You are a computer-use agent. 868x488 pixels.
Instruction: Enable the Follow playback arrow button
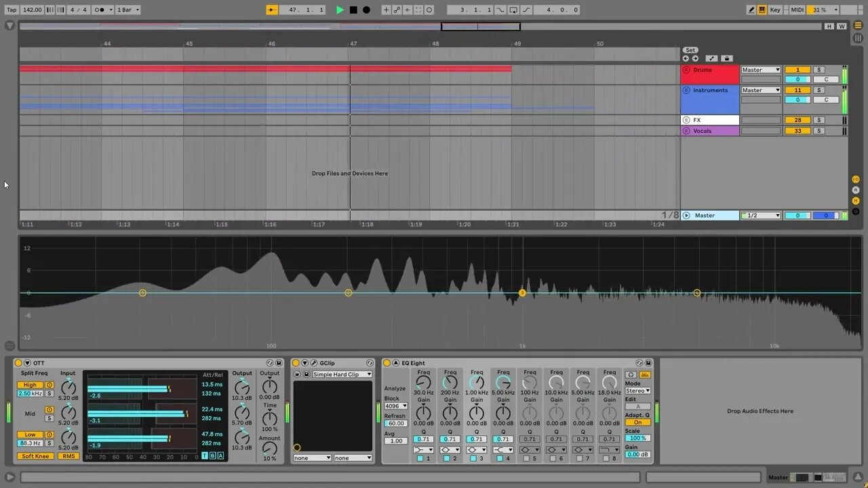click(272, 9)
